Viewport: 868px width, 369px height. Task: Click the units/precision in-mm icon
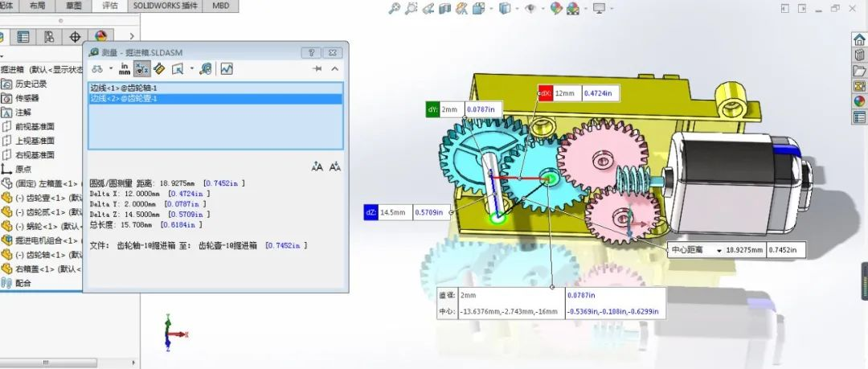click(x=125, y=68)
